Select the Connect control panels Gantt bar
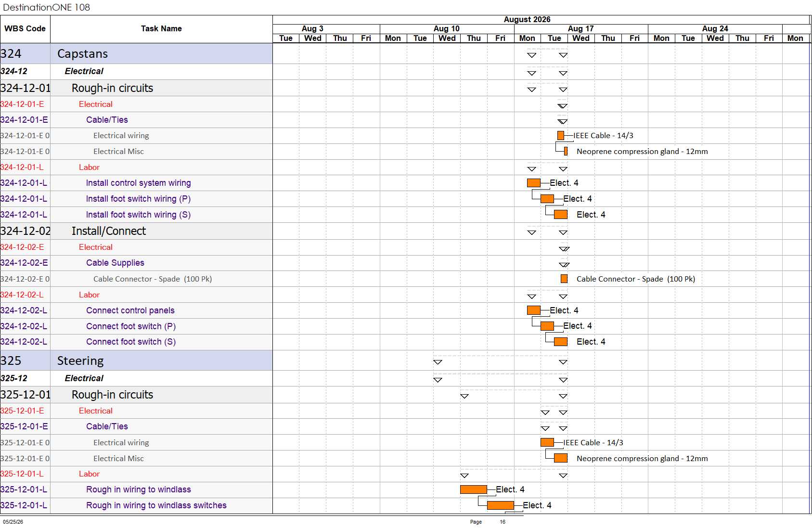 (533, 310)
